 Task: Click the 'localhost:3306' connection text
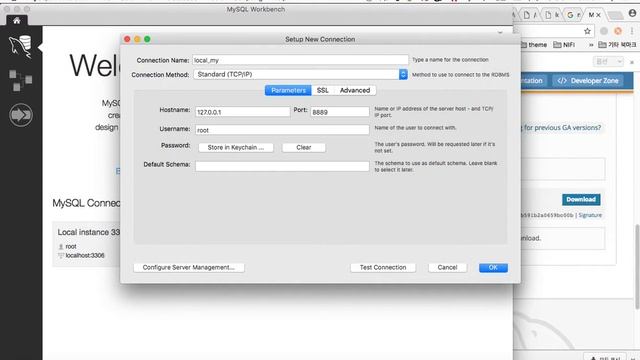(85, 256)
